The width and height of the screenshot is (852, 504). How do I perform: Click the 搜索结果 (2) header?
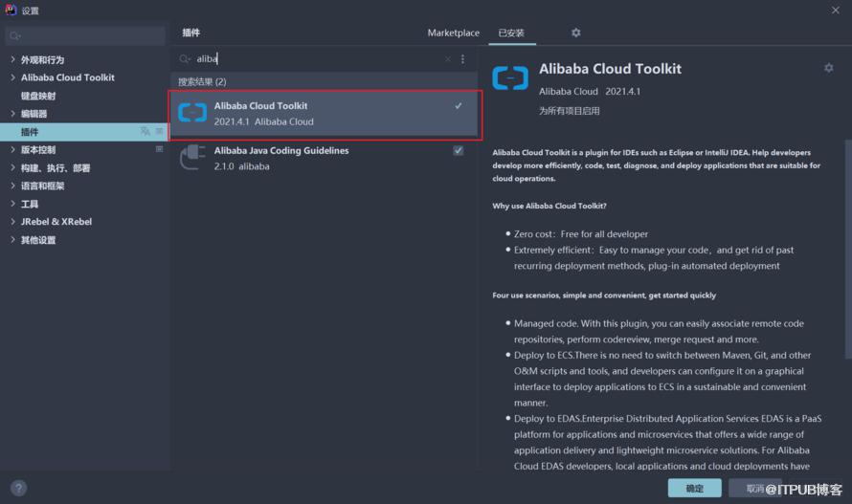point(202,81)
